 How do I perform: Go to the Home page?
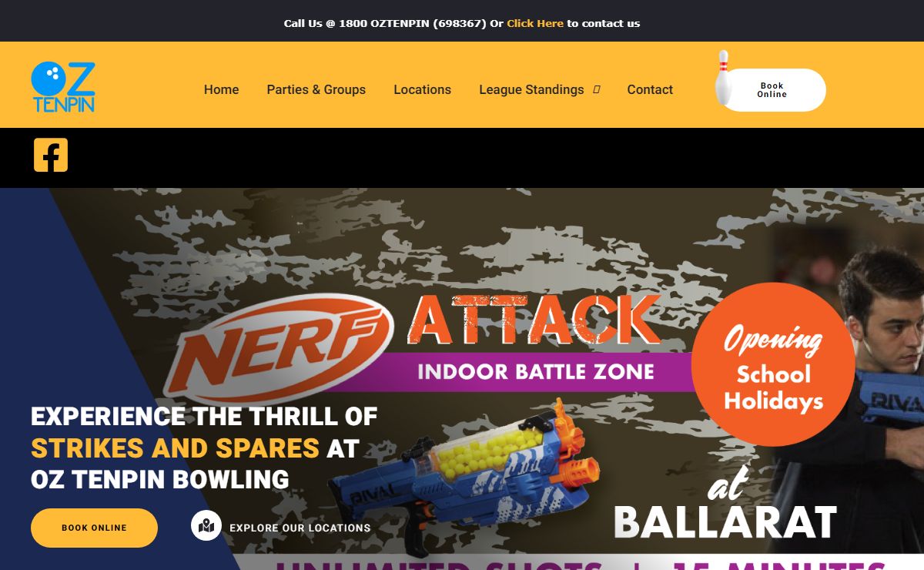pos(221,89)
